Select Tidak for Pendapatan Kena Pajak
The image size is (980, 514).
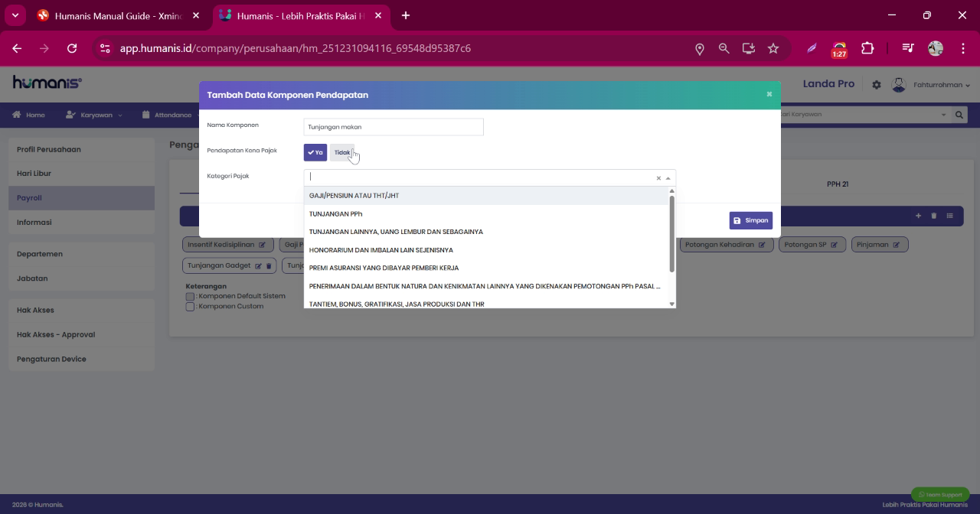[x=342, y=153]
